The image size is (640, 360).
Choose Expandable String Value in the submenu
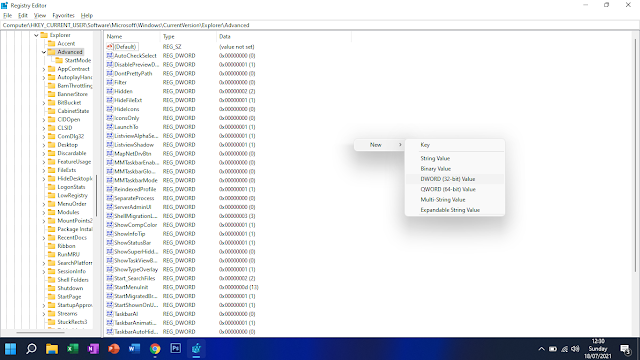455,210
